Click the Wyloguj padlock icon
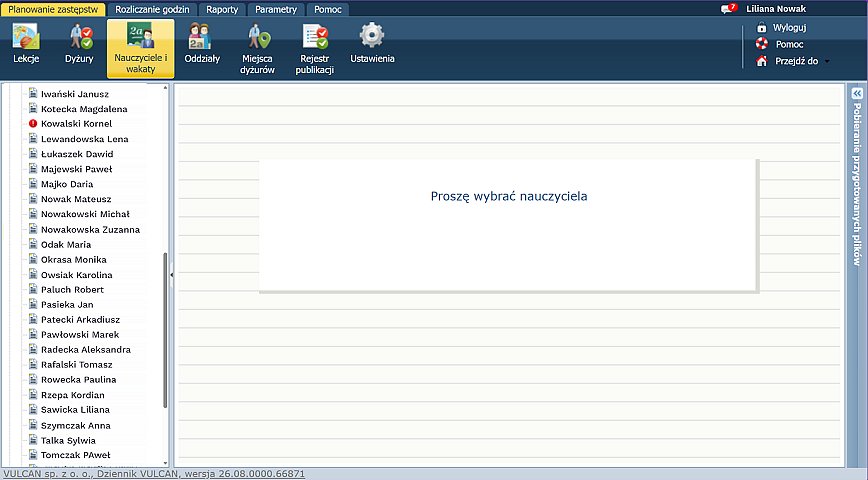868x480 pixels. (x=762, y=27)
